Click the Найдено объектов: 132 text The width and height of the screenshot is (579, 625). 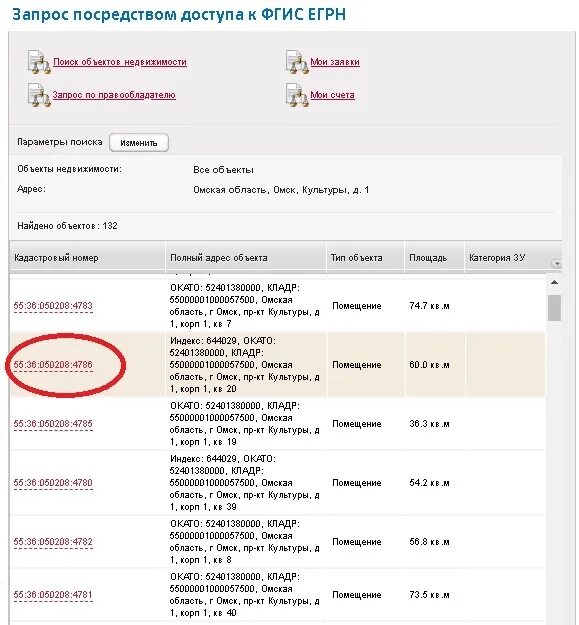pos(67,226)
